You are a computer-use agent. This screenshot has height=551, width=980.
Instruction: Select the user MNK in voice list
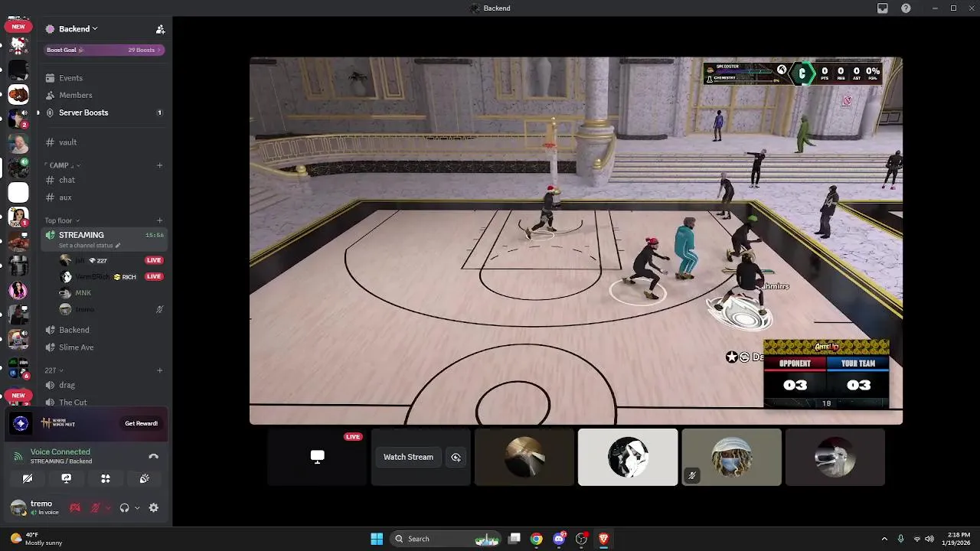[x=112, y=293]
